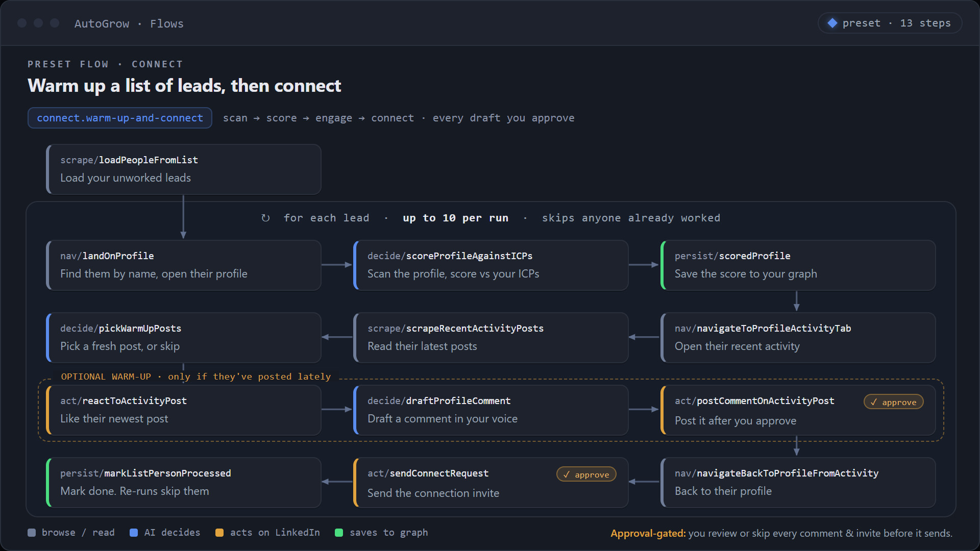The width and height of the screenshot is (980, 551).
Task: Open the Flows breadcrumb in the title bar
Action: 166,23
